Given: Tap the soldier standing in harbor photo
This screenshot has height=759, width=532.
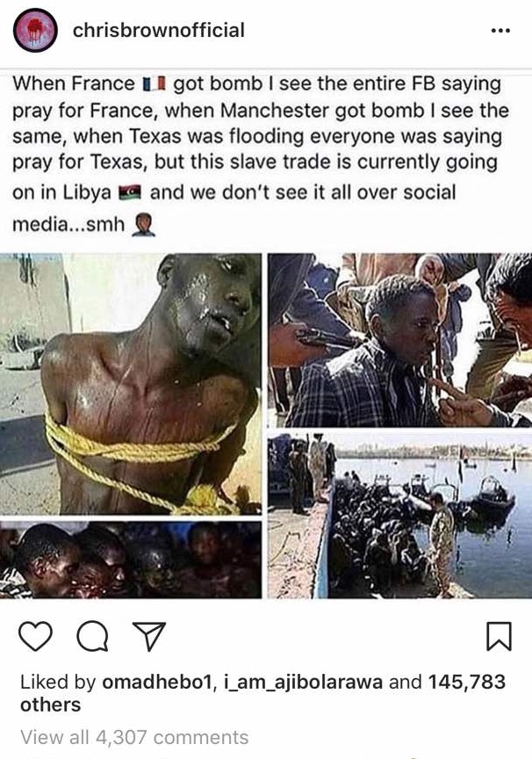Looking at the screenshot, I should click(x=442, y=542).
